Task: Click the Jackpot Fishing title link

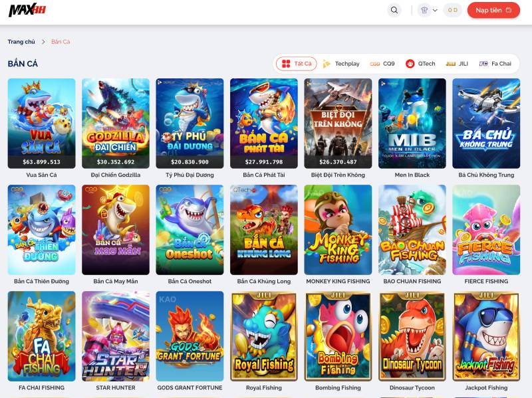Action: [x=486, y=387]
